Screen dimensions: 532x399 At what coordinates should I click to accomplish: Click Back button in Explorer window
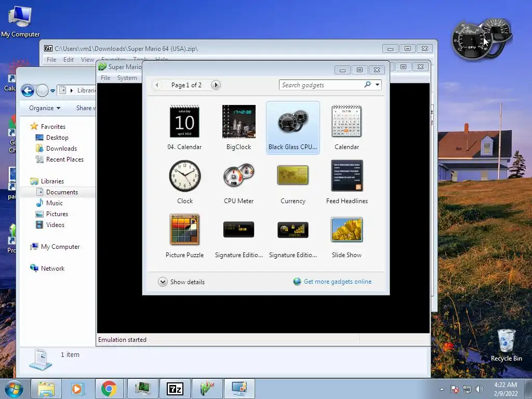tap(28, 90)
